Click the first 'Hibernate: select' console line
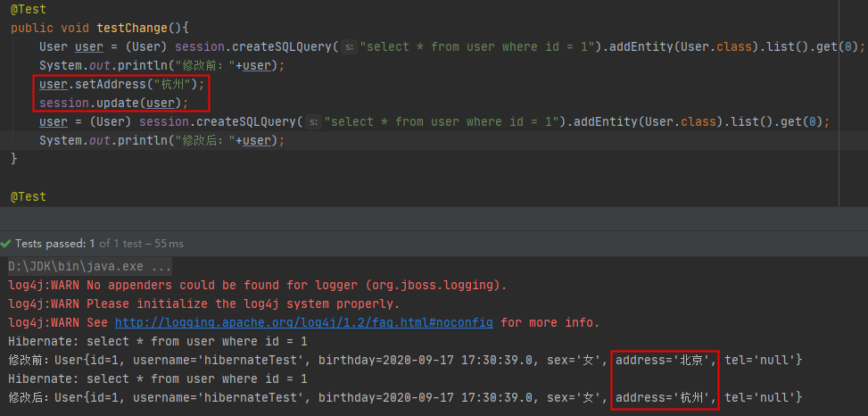This screenshot has width=868, height=416. click(157, 341)
